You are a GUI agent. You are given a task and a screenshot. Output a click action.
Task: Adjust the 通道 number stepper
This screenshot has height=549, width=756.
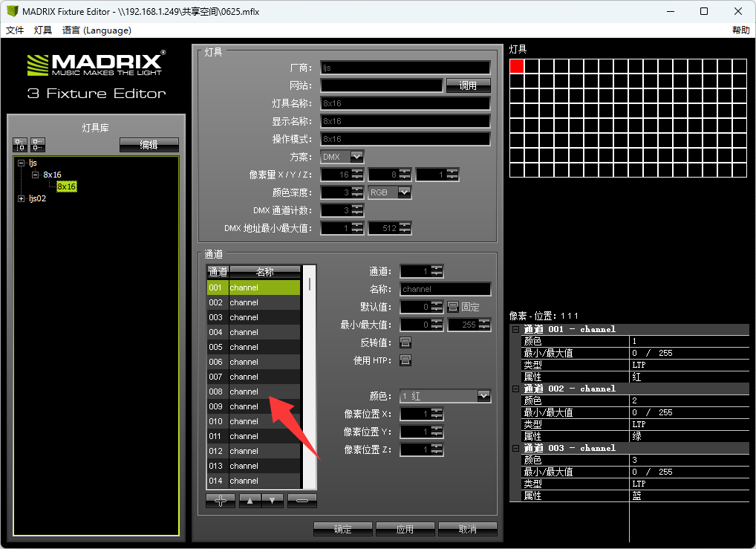click(x=437, y=271)
